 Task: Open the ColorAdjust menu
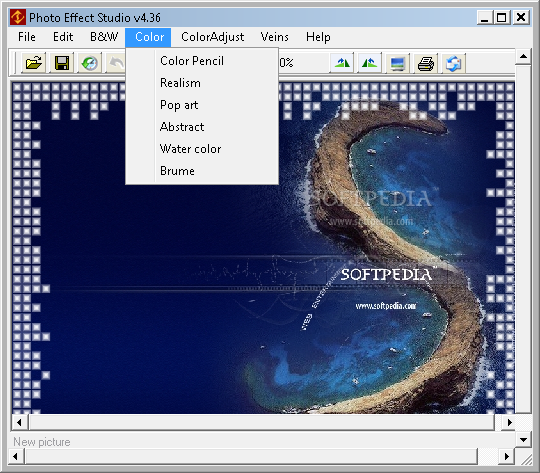pyautogui.click(x=212, y=37)
